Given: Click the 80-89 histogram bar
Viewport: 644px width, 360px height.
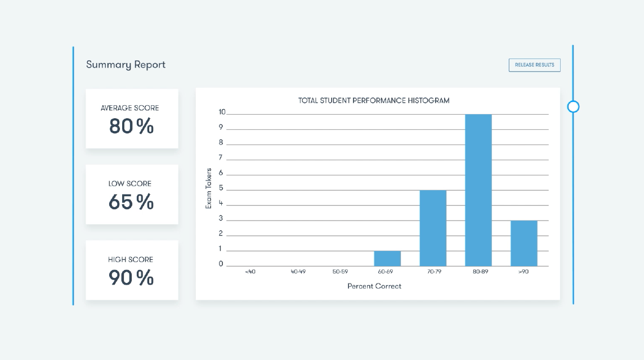Looking at the screenshot, I should pyautogui.click(x=478, y=190).
